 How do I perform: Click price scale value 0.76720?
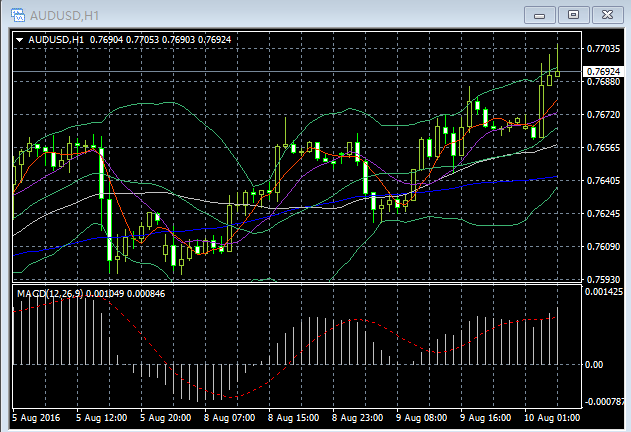tap(603, 115)
